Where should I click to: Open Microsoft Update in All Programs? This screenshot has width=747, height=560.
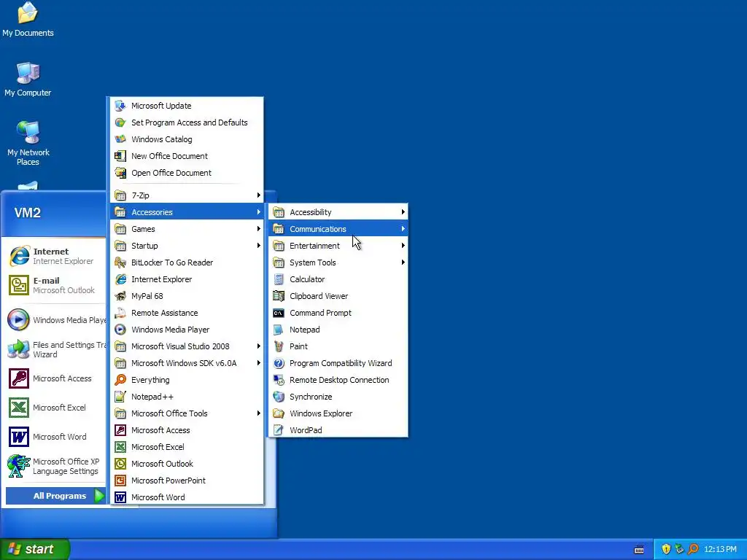point(187,106)
